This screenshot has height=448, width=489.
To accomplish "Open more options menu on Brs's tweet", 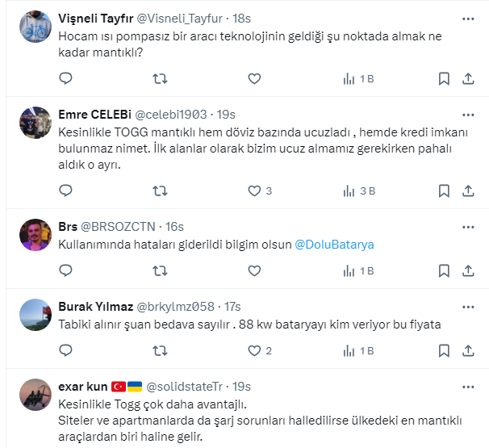I will pos(468,227).
